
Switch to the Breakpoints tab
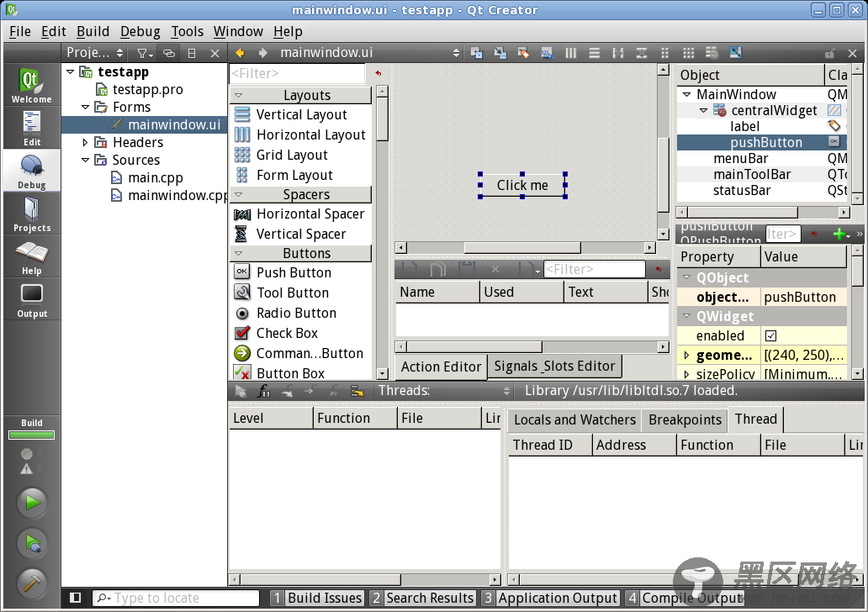[685, 420]
